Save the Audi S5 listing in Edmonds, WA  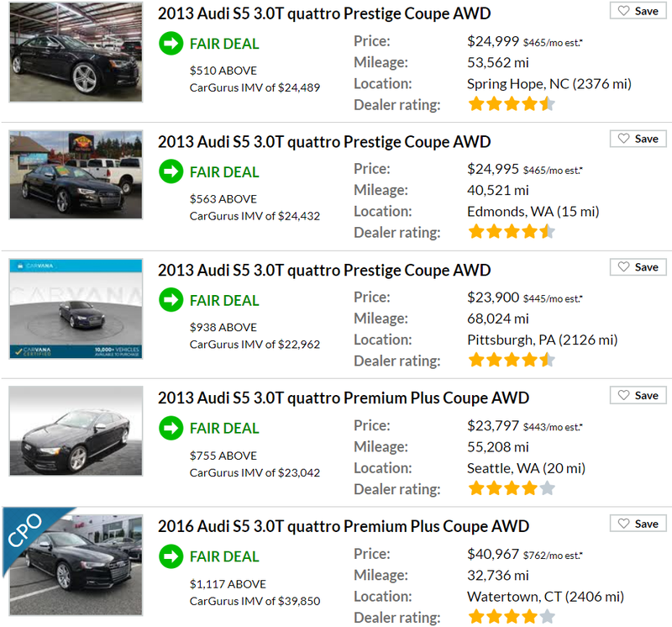click(638, 139)
